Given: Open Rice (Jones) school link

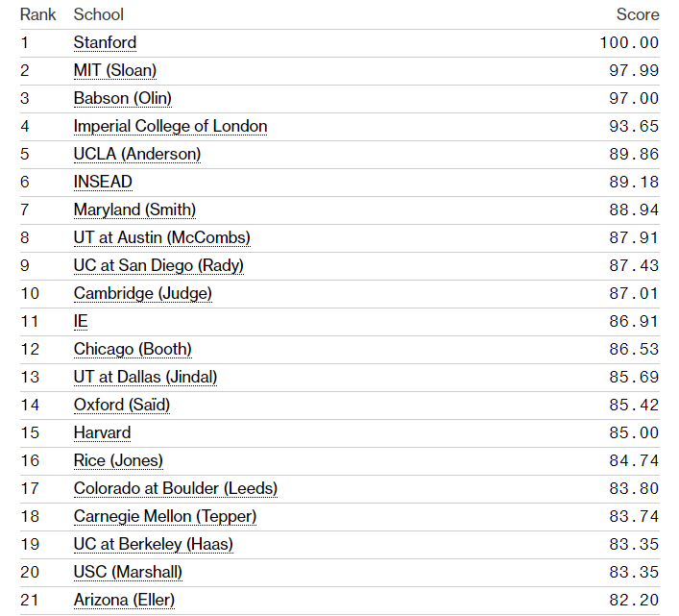Looking at the screenshot, I should [x=118, y=460].
